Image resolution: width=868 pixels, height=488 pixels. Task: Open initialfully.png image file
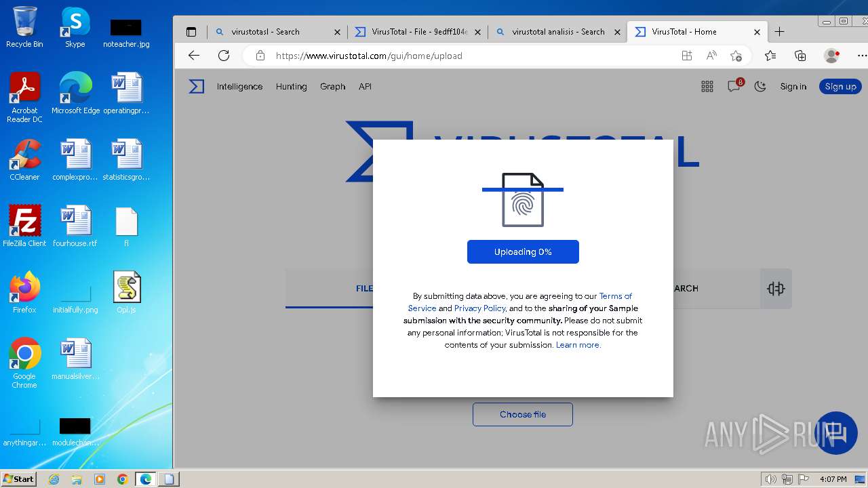tap(75, 298)
